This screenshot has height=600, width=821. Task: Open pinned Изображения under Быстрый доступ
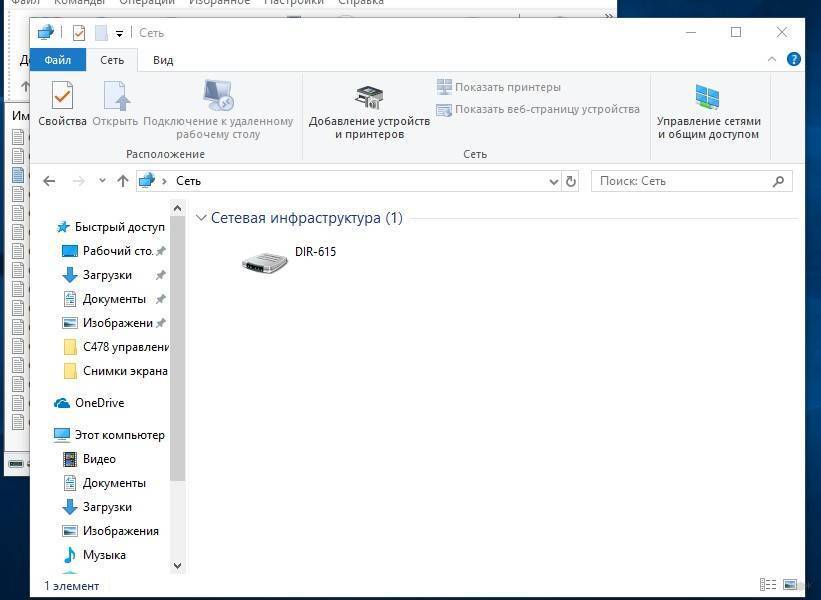[x=114, y=323]
